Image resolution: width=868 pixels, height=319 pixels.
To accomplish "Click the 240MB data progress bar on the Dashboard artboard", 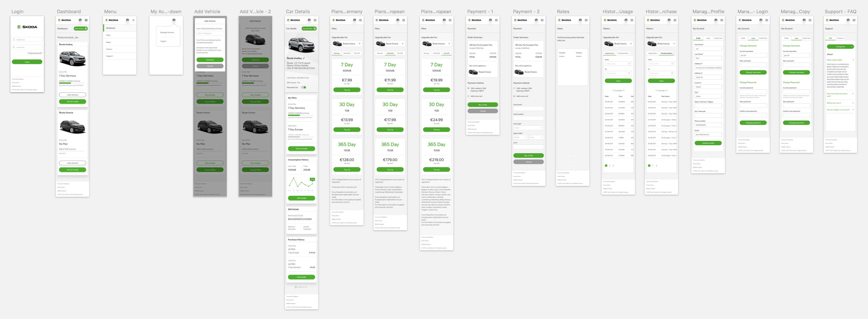I will pos(72,83).
